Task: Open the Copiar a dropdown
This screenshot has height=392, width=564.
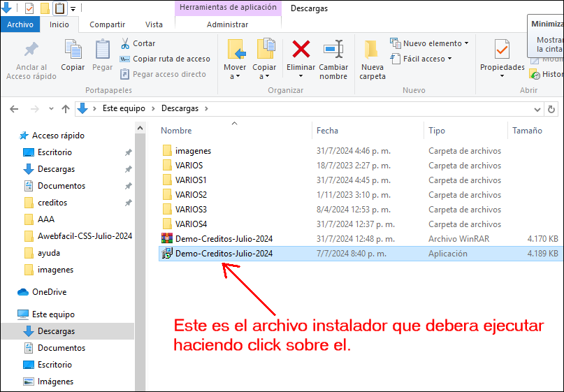Action: tap(264, 72)
